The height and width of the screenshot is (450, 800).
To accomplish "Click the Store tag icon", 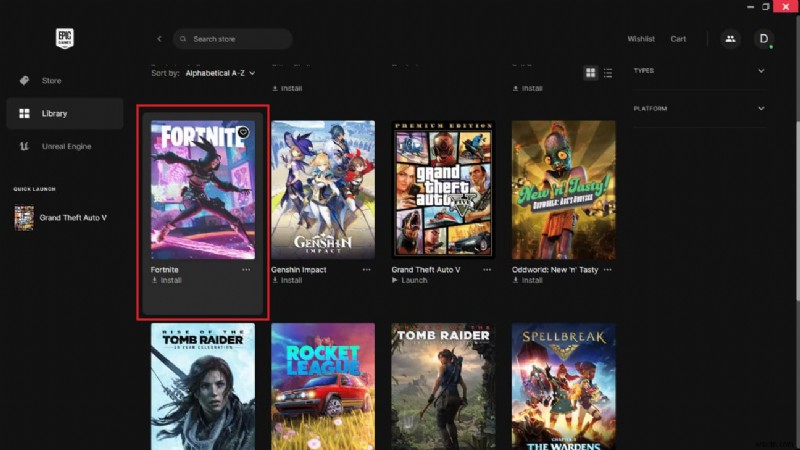I will pyautogui.click(x=24, y=81).
